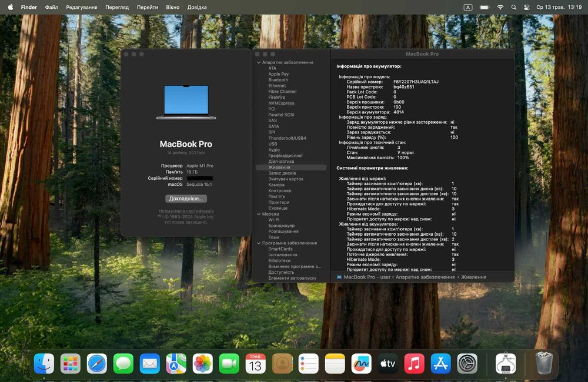Select Аудіо in the sidebar
The image size is (588, 382).
(274, 150)
